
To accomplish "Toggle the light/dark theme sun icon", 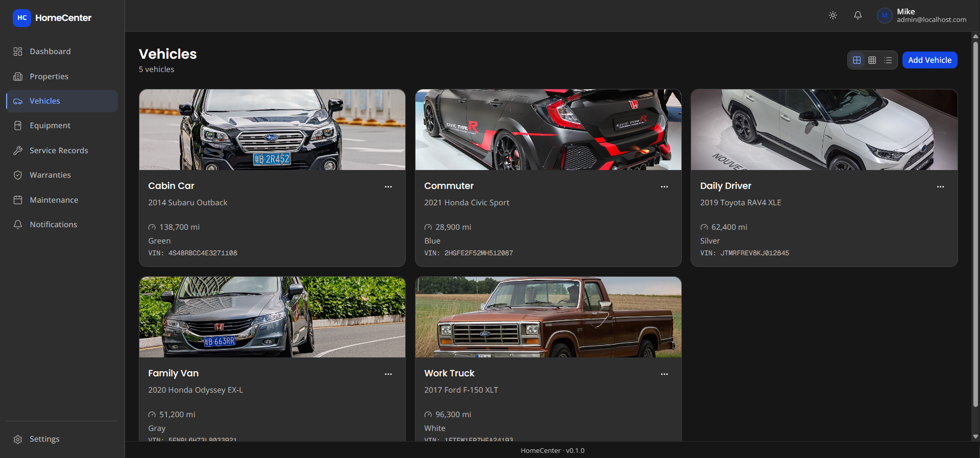I will click(x=832, y=15).
